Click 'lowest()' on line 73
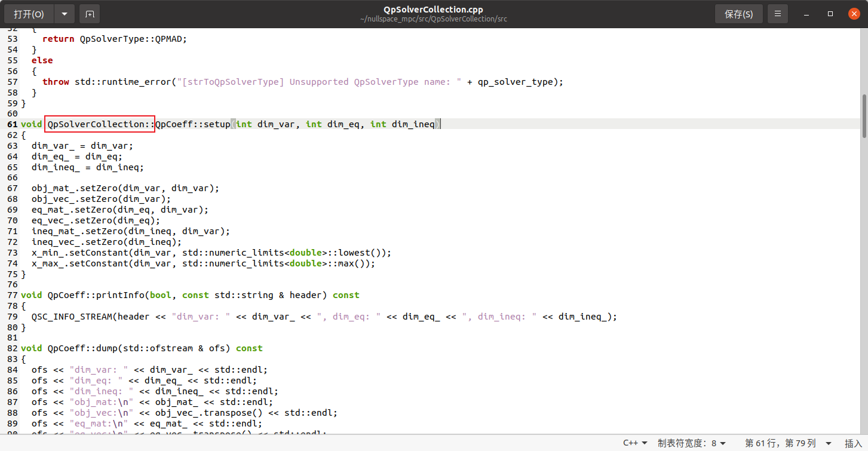Image resolution: width=868 pixels, height=451 pixels. (x=360, y=253)
